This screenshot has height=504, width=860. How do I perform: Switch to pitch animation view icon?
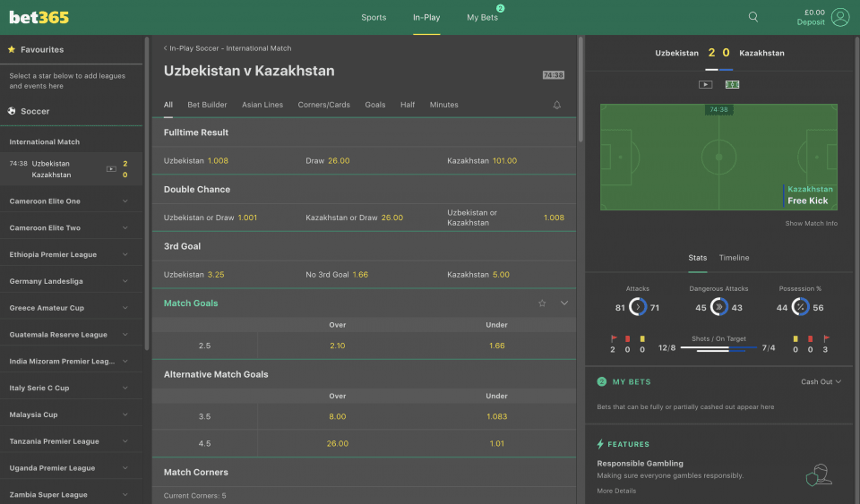732,84
